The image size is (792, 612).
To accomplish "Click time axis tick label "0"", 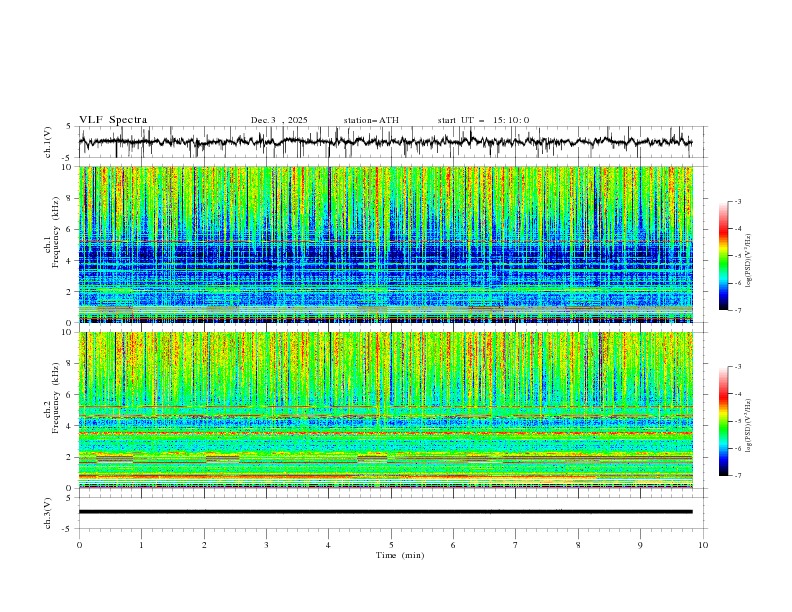I will point(79,545).
